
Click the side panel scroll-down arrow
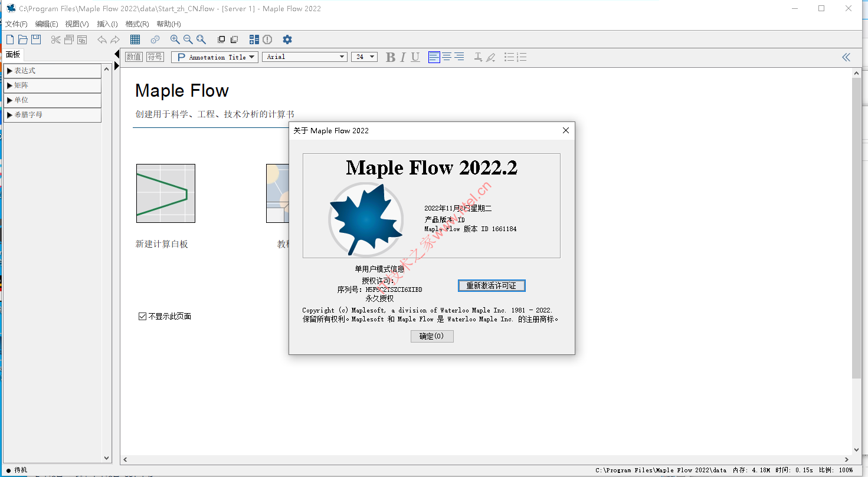pos(107,458)
